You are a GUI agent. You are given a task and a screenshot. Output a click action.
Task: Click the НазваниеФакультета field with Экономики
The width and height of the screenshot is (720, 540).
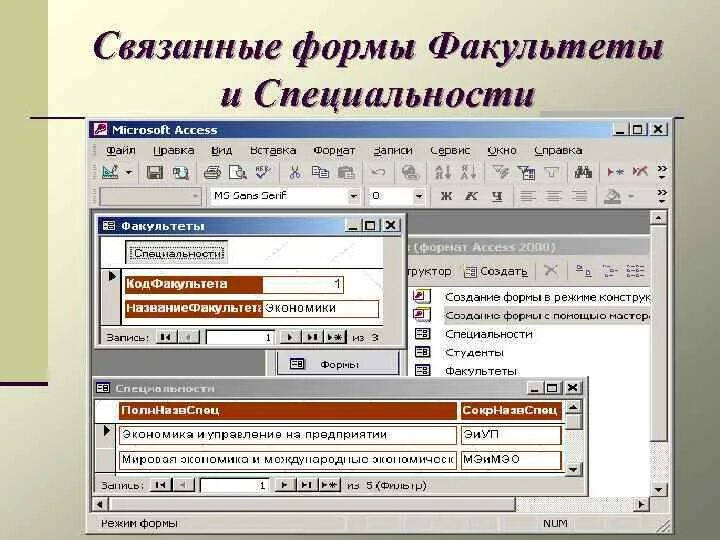tap(321, 308)
